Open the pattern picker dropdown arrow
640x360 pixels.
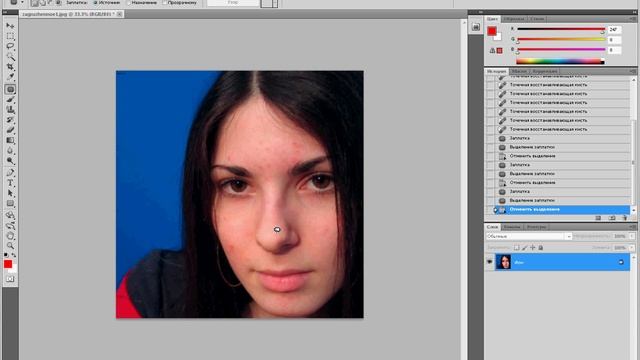click(275, 4)
